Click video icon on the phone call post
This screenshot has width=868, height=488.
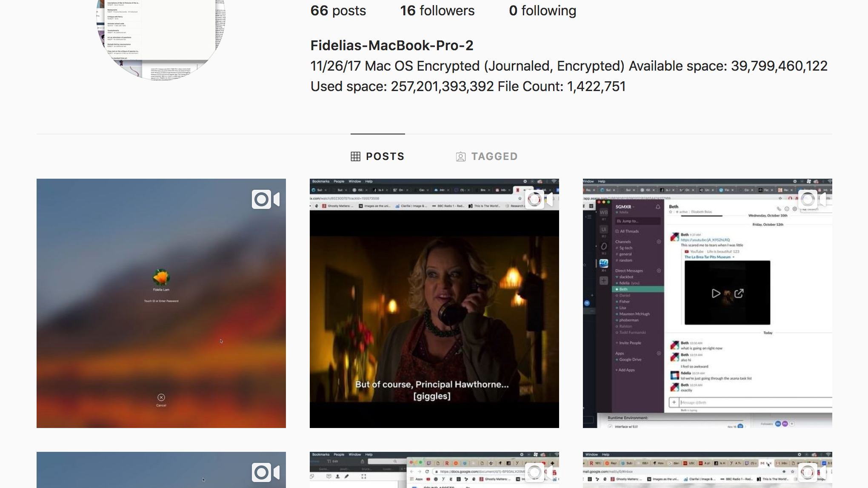point(539,200)
